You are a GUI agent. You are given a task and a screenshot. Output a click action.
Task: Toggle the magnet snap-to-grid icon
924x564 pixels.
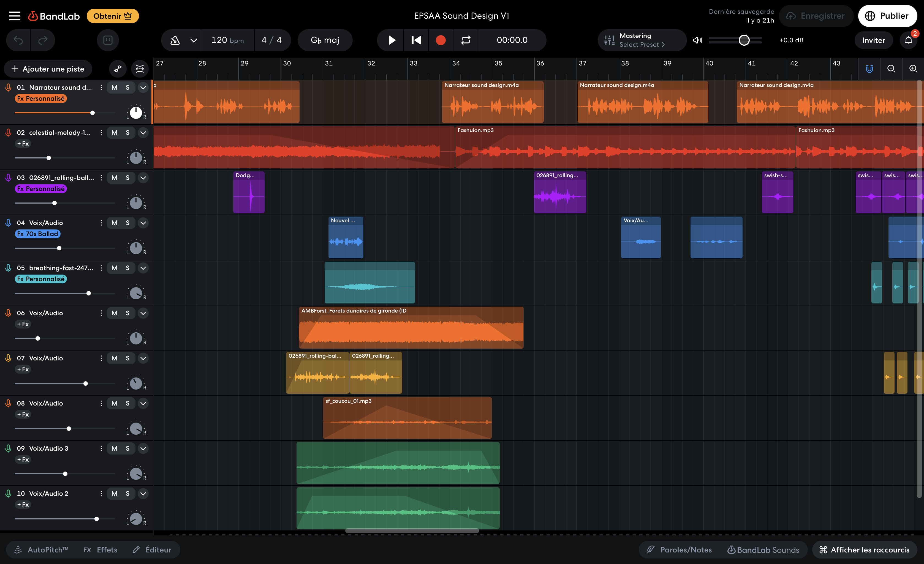869,69
